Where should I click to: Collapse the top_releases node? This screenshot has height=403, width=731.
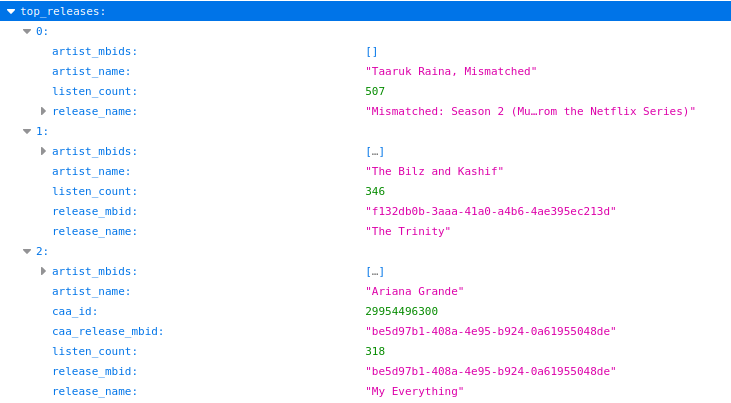(11, 11)
